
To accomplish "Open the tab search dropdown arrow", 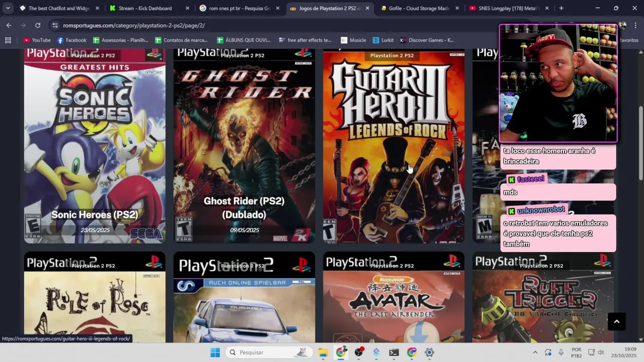I will coord(8,8).
